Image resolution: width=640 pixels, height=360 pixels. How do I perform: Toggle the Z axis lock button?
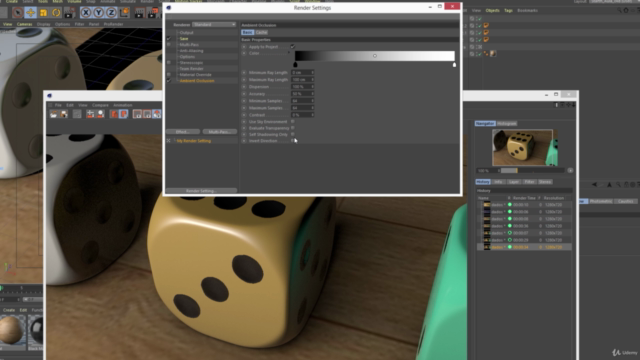(111, 13)
